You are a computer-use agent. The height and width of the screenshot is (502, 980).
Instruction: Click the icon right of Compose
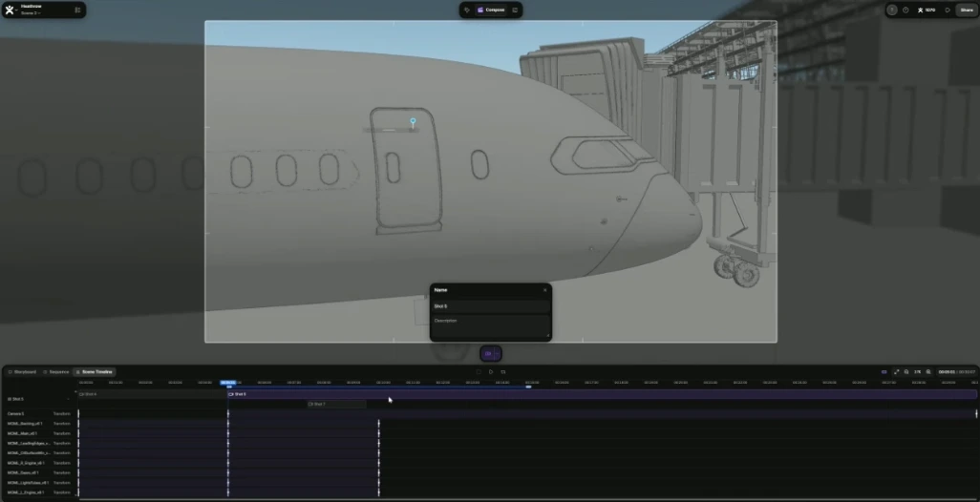click(515, 10)
